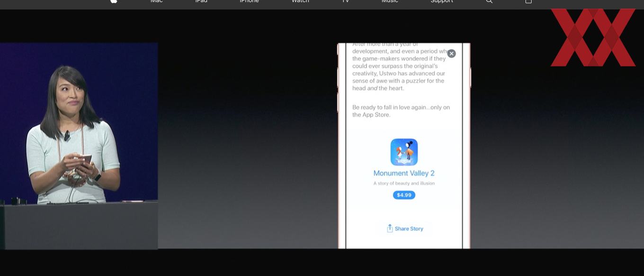Choose TV in the top navigation

[346, 1]
